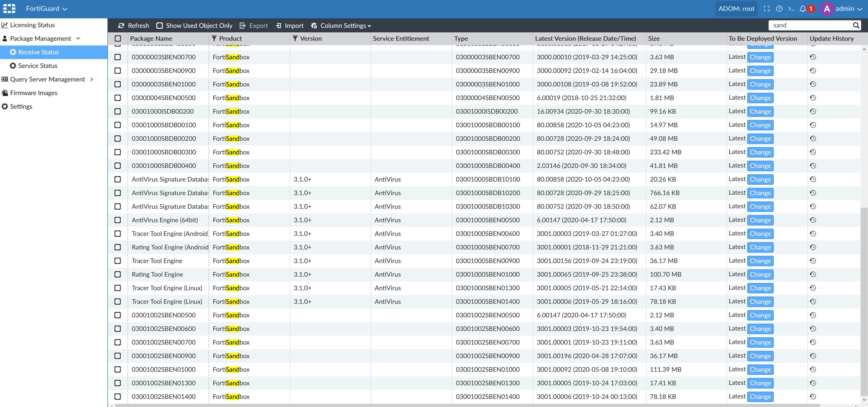Expand Query Server Management menu

(47, 79)
